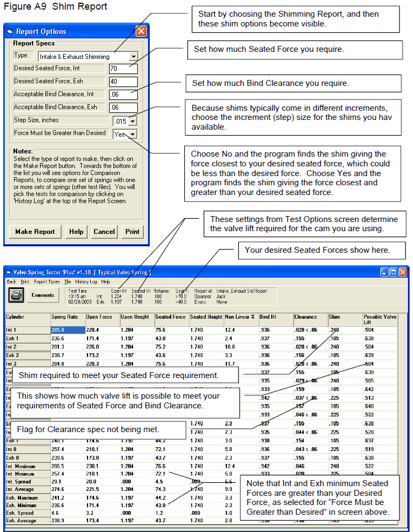
Task: Click the Comments button
Action: pos(43,295)
